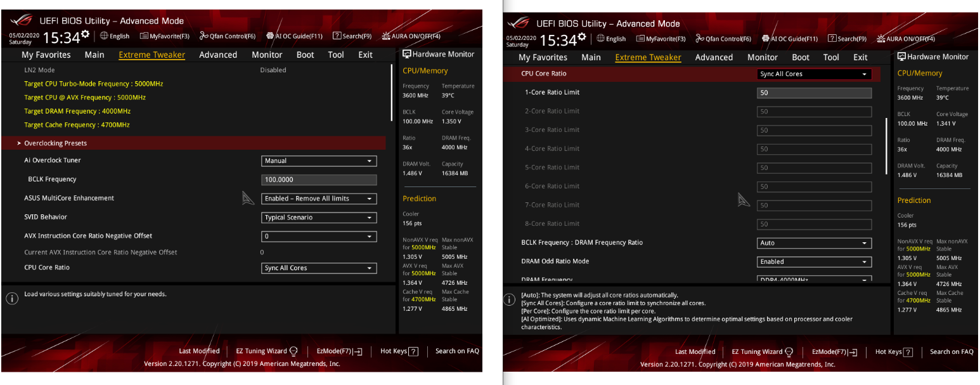The height and width of the screenshot is (385, 980).
Task: Open the DRAM Odd Ratio Mode dropdown
Action: pyautogui.click(x=815, y=262)
